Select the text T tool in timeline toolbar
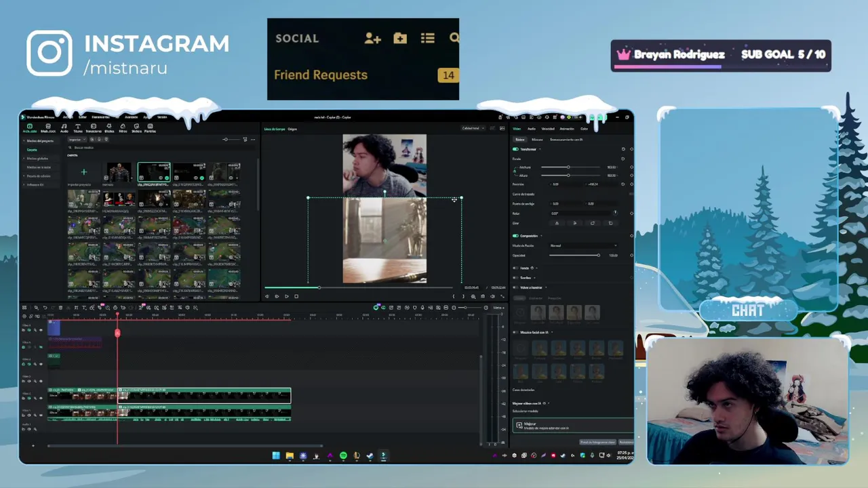This screenshot has width=868, height=488. click(84, 308)
